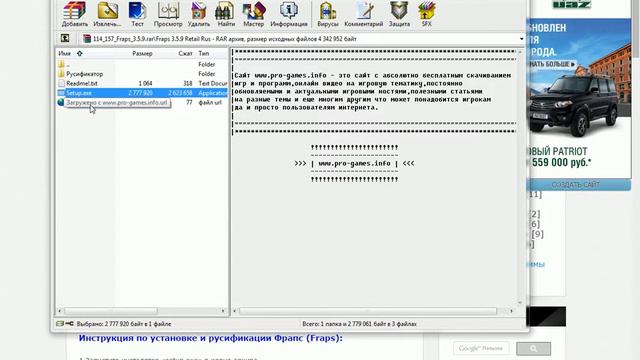This screenshot has width=640, height=360.
Task: Sort file list by Сжат column
Action: click(185, 53)
